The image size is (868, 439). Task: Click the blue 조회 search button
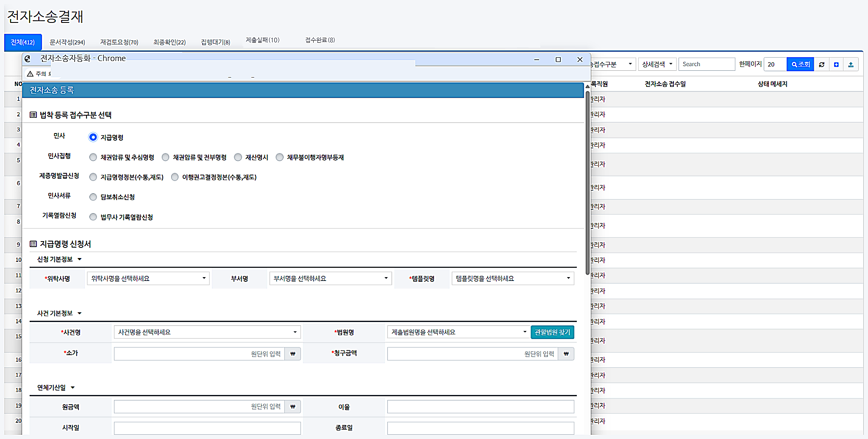800,64
